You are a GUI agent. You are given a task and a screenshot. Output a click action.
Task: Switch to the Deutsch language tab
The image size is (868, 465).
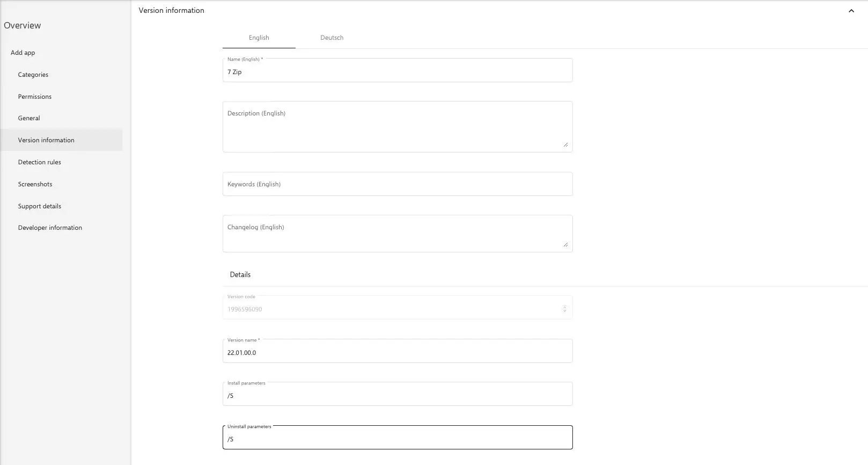[332, 38]
